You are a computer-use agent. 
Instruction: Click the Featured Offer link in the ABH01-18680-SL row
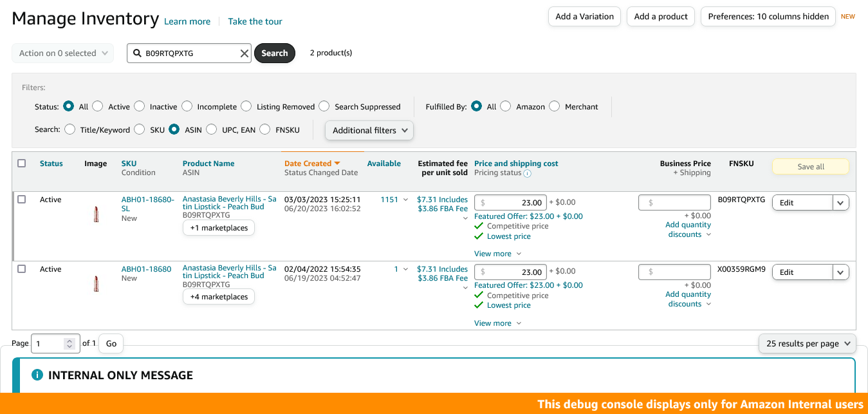(528, 216)
